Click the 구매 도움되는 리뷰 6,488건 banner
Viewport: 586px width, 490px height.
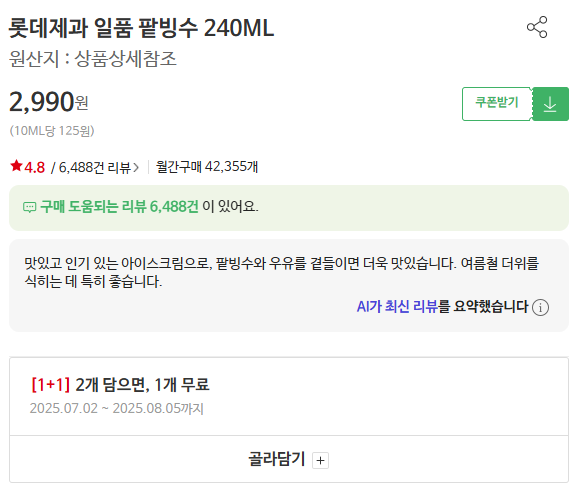tap(289, 208)
